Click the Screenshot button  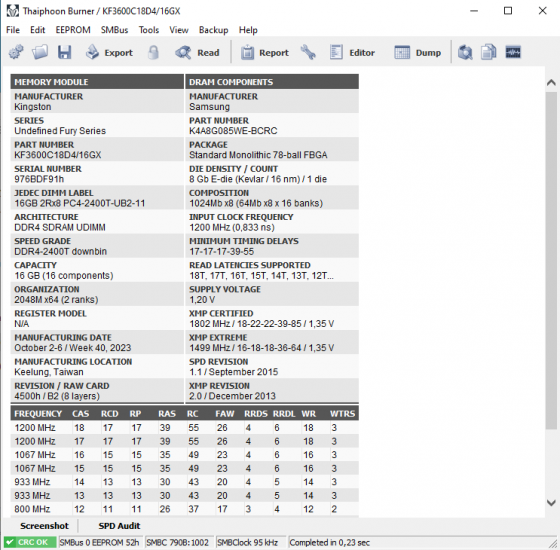tap(44, 526)
